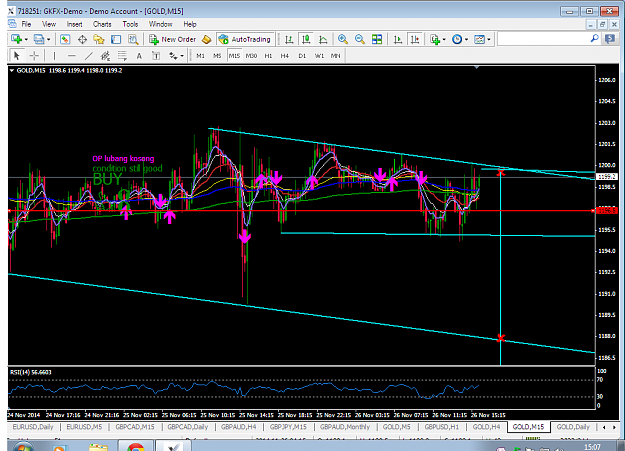The height and width of the screenshot is (451, 625).
Task: Show previous chart tabs with left arrow
Action: 604,427
